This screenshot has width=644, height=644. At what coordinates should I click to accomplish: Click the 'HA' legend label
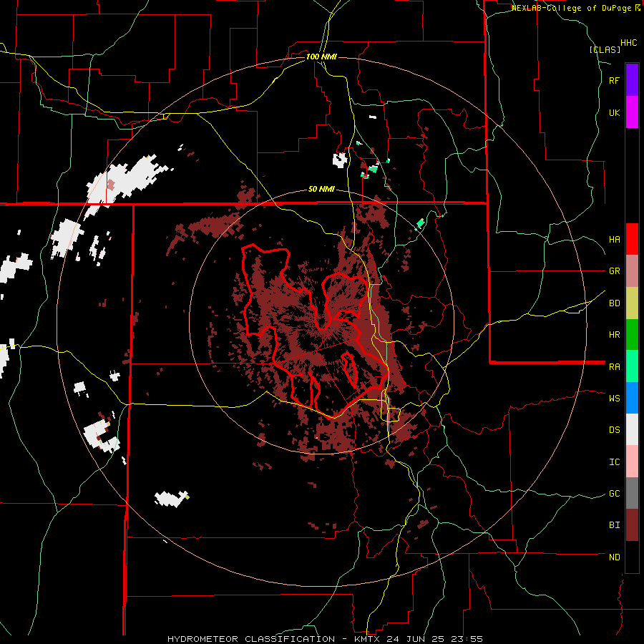[614, 239]
